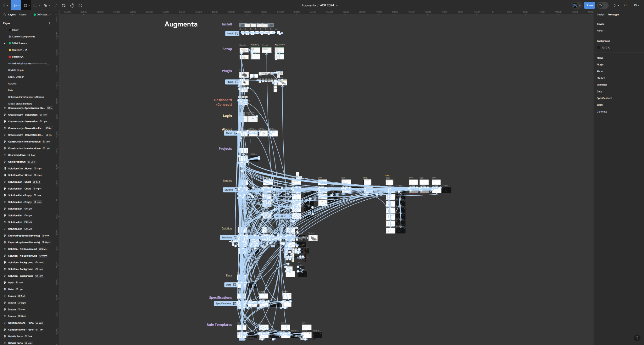Click the Generate flow start badge on canvas
Screen dimensions: 644x345
tap(282, 216)
